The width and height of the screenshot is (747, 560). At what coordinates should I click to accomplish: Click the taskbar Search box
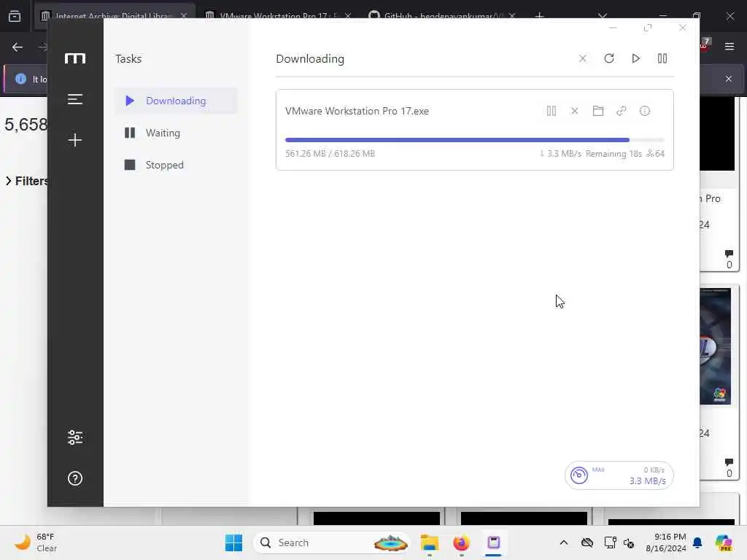332,542
